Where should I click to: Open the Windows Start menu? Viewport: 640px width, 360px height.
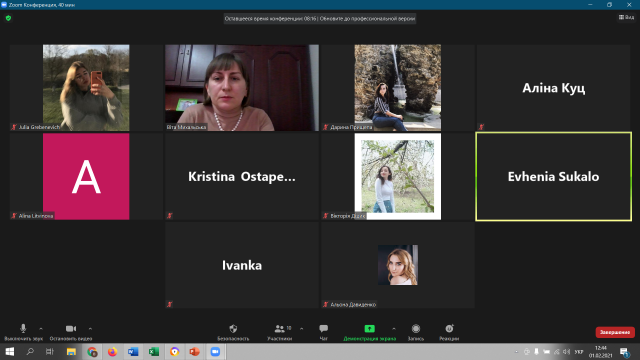coord(10,351)
